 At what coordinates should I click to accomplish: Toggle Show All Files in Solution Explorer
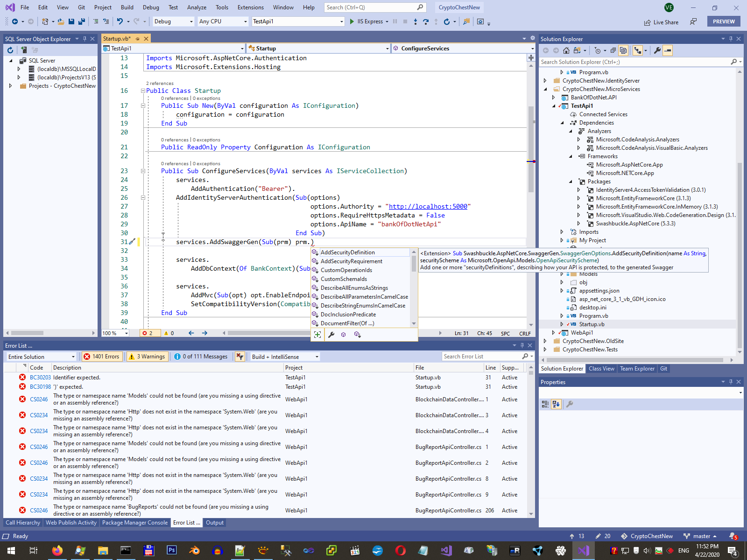pyautogui.click(x=623, y=50)
